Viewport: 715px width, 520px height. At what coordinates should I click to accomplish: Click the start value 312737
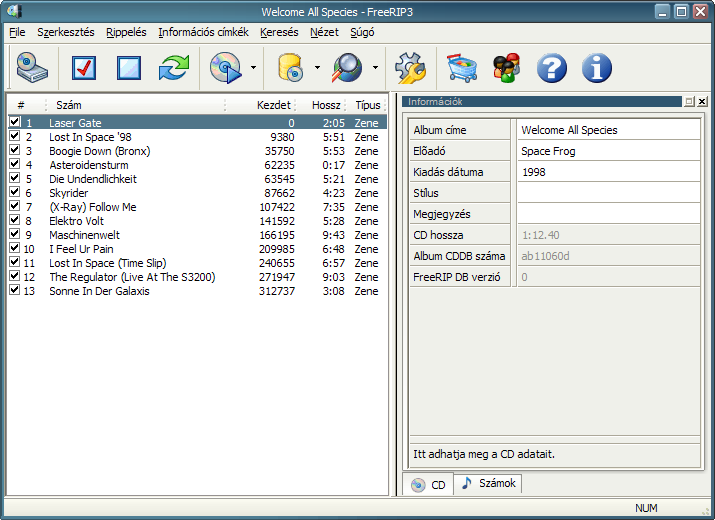pyautogui.click(x=277, y=291)
